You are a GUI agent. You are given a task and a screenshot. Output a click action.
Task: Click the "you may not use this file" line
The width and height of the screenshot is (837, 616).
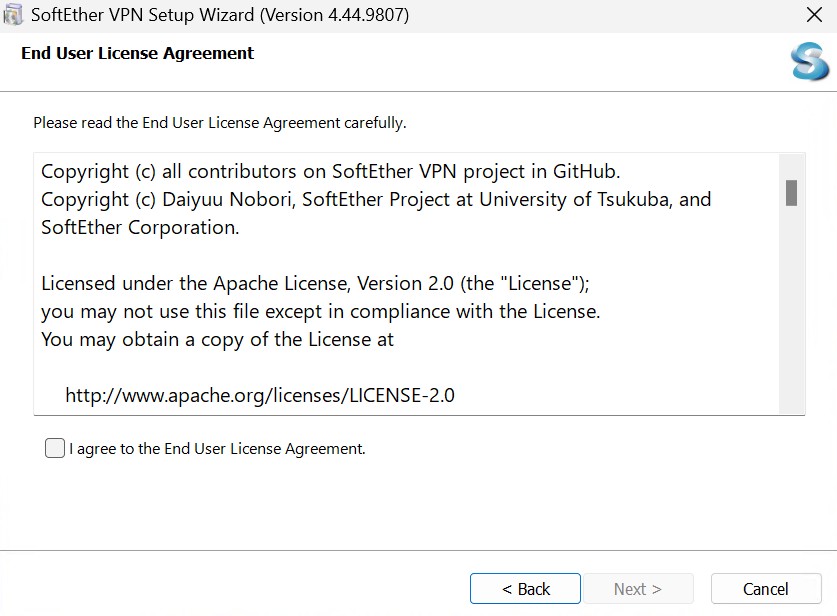[x=320, y=311]
